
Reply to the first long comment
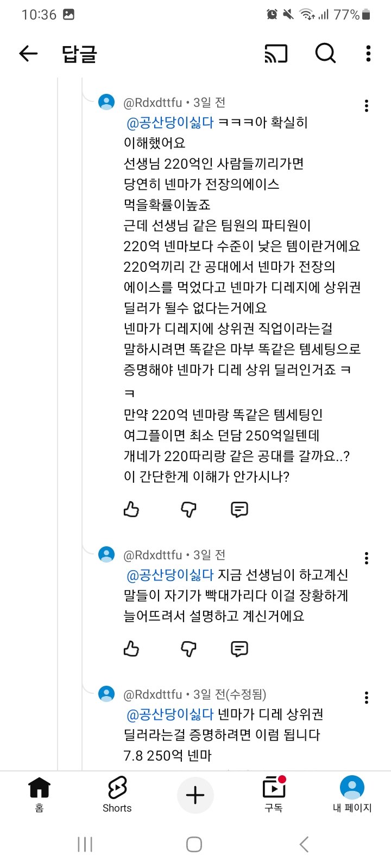239,509
